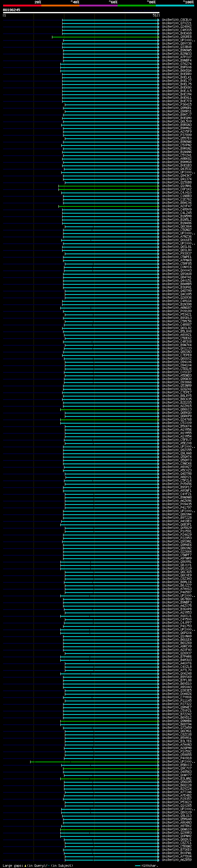Image resolution: width=197 pixels, height=868 pixels.
Task: Open hit UniRef100_B0ERR0
Action: [x=176, y=74]
